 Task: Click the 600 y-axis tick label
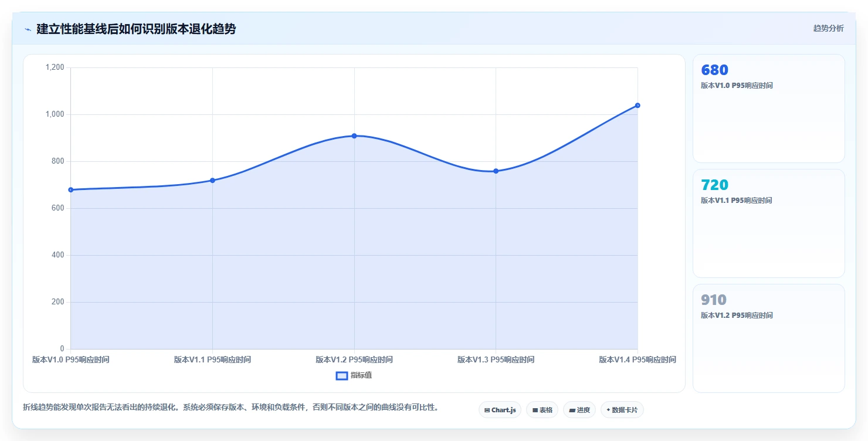coord(57,208)
